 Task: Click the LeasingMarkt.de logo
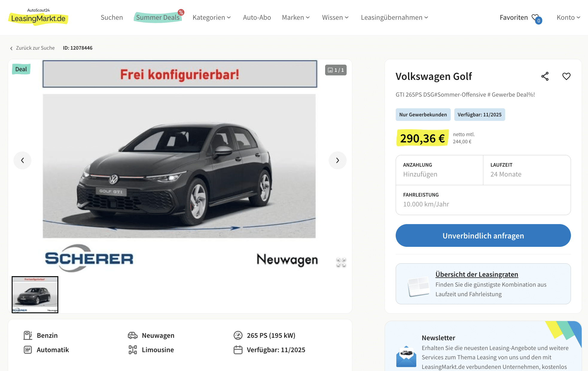(x=38, y=17)
